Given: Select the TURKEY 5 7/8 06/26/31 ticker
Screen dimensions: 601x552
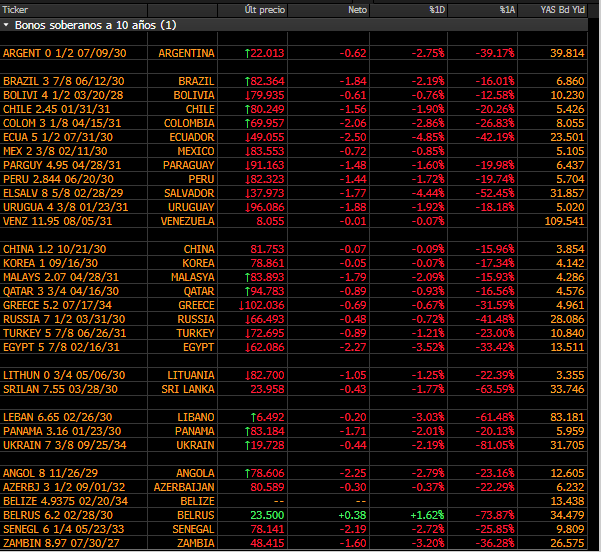Looking at the screenshot, I should click(64, 333).
